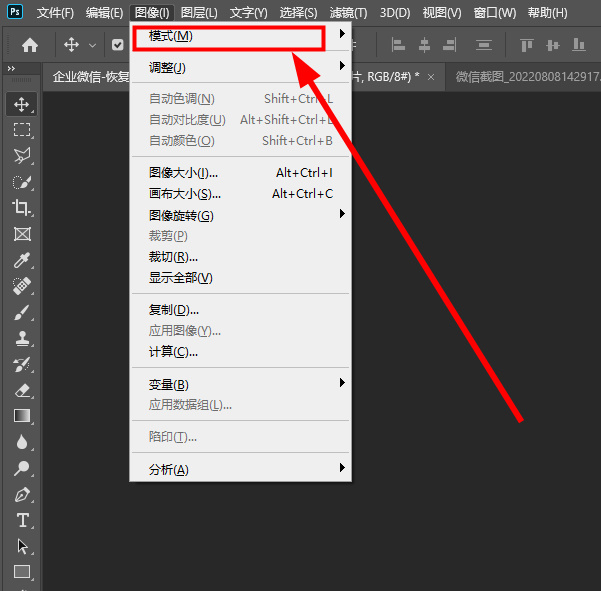601x591 pixels.
Task: Select the Rectangle shape tool
Action: coord(22,571)
